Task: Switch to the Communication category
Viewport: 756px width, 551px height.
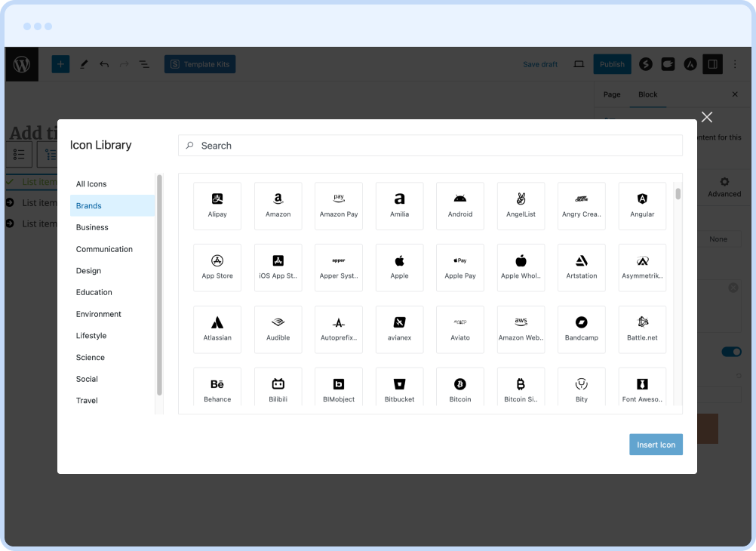Action: (112, 249)
